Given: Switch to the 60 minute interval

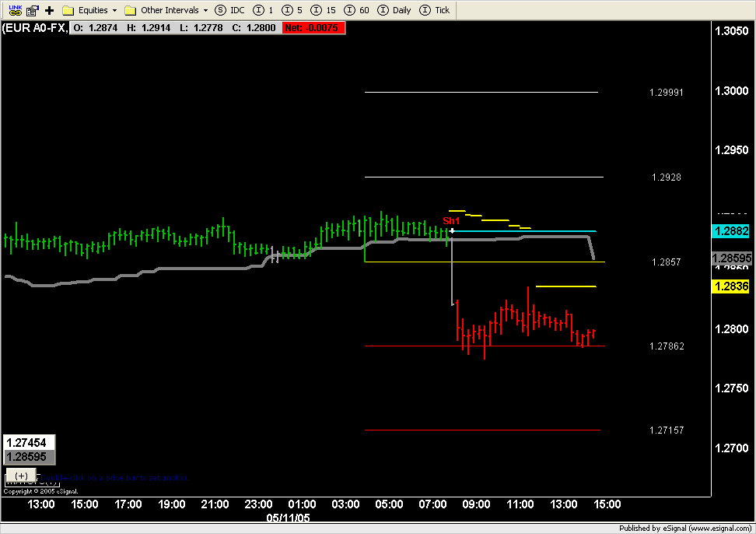Looking at the screenshot, I should 356,10.
